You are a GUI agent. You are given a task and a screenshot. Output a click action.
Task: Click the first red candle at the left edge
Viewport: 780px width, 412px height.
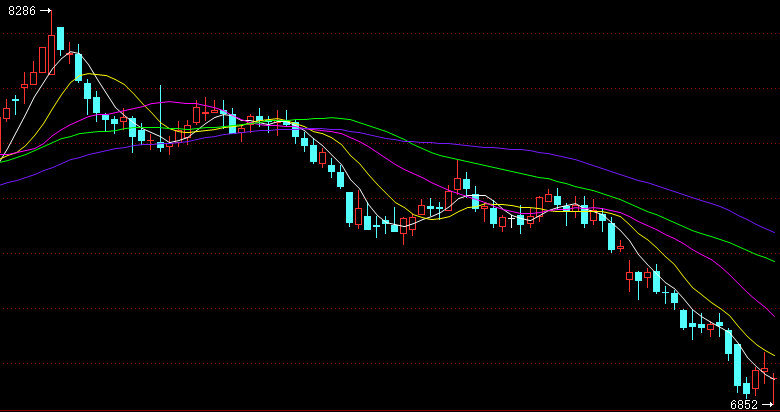6,113
